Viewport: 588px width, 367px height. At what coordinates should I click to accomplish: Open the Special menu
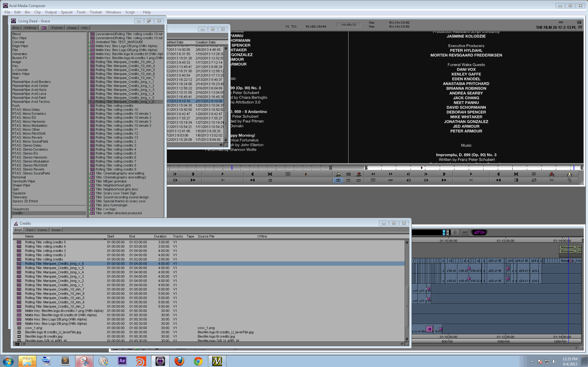coord(66,12)
